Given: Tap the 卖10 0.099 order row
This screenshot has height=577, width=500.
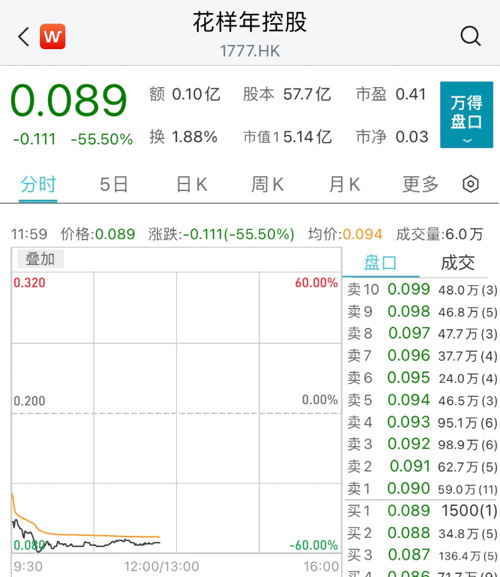Looking at the screenshot, I should click(422, 290).
